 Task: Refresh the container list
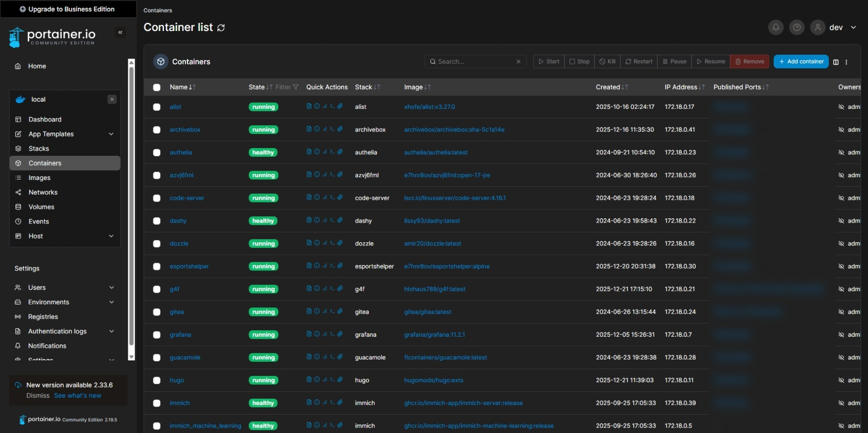point(221,28)
